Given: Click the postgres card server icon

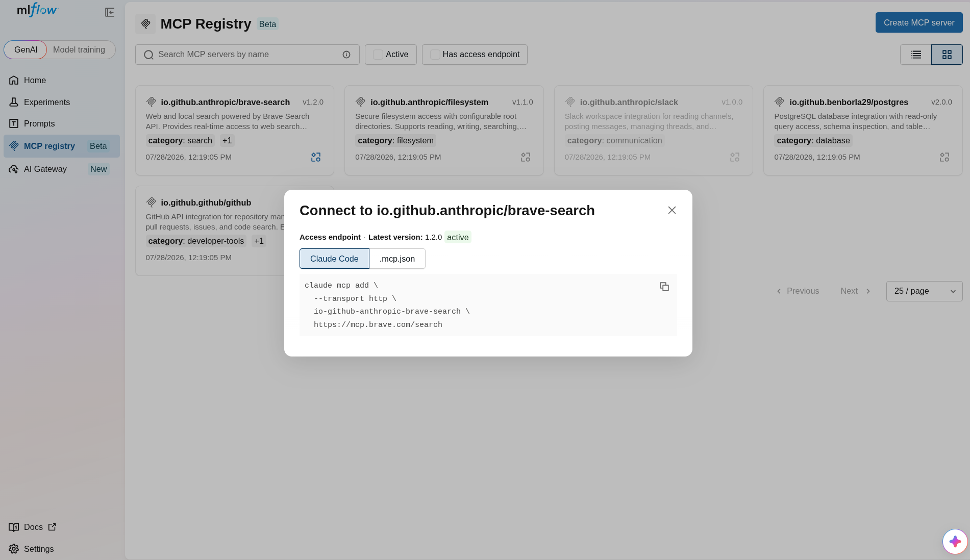Looking at the screenshot, I should (779, 101).
